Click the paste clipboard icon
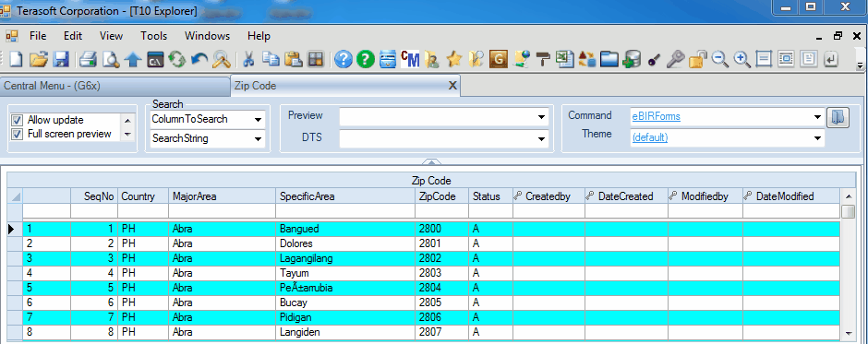The height and width of the screenshot is (344, 868). click(294, 59)
